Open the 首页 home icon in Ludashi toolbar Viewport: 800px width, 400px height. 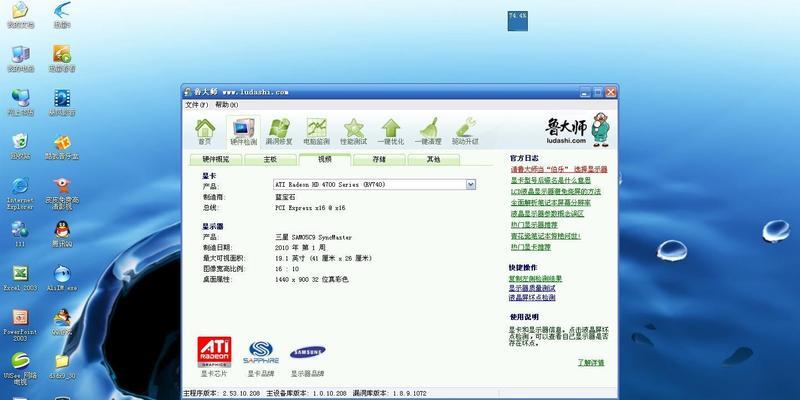coord(205,132)
